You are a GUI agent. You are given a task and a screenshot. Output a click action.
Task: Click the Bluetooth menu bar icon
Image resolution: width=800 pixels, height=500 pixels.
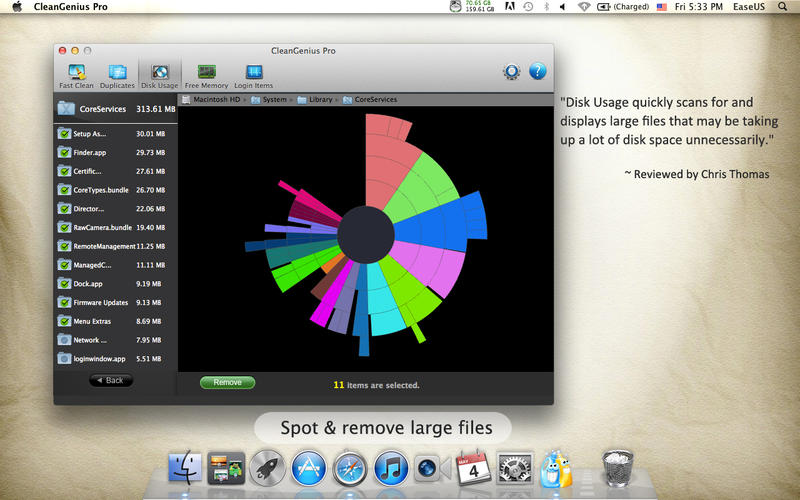pyautogui.click(x=546, y=7)
